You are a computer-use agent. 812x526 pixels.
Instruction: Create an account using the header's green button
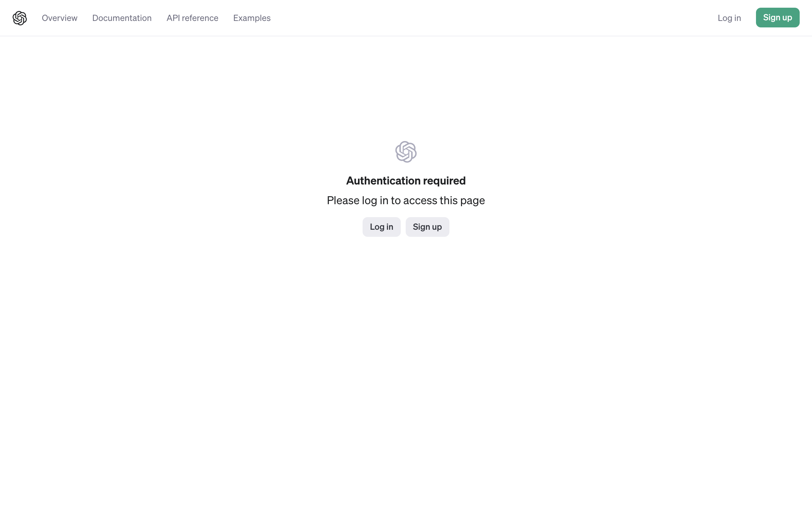pyautogui.click(x=777, y=18)
